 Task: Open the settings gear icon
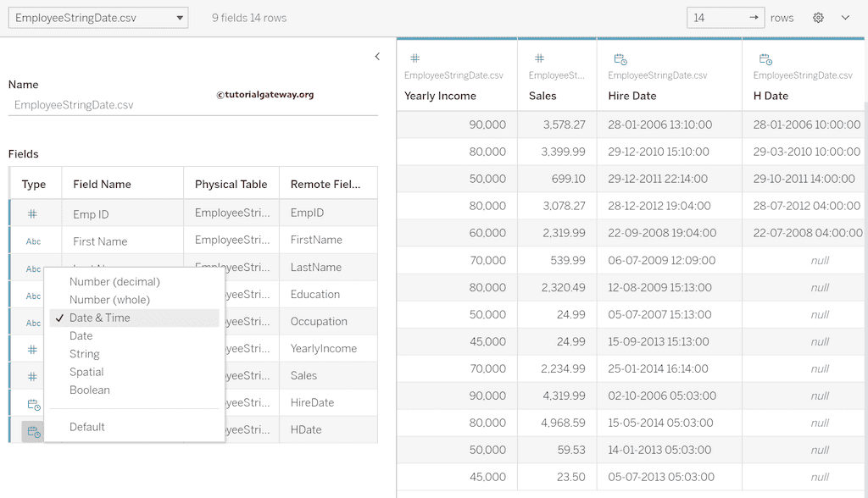pyautogui.click(x=818, y=18)
